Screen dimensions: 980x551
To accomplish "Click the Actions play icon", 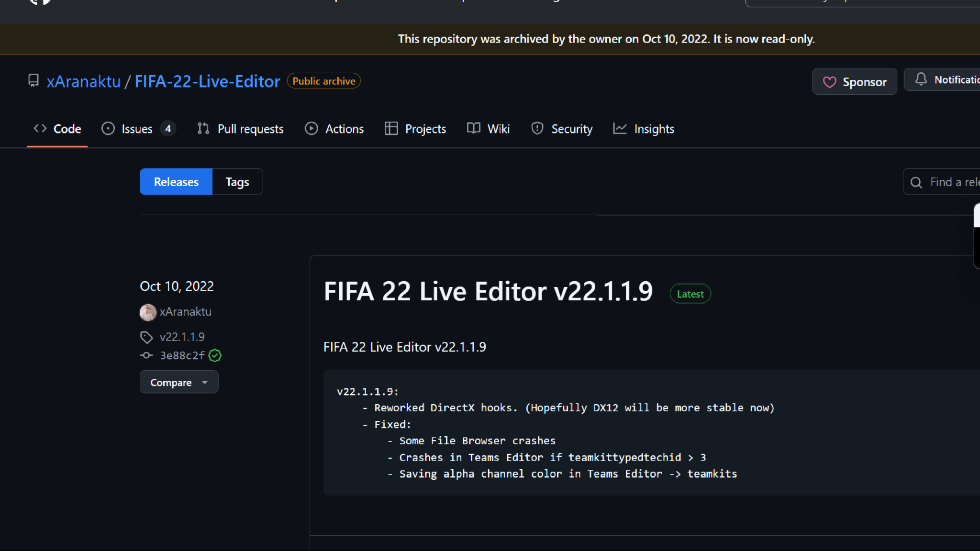I will [x=312, y=129].
